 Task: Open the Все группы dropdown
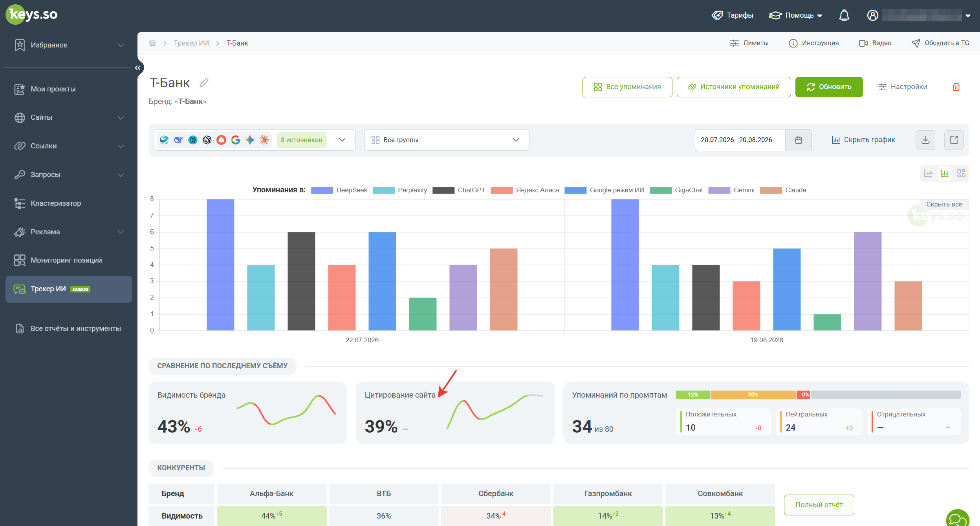[x=447, y=140]
